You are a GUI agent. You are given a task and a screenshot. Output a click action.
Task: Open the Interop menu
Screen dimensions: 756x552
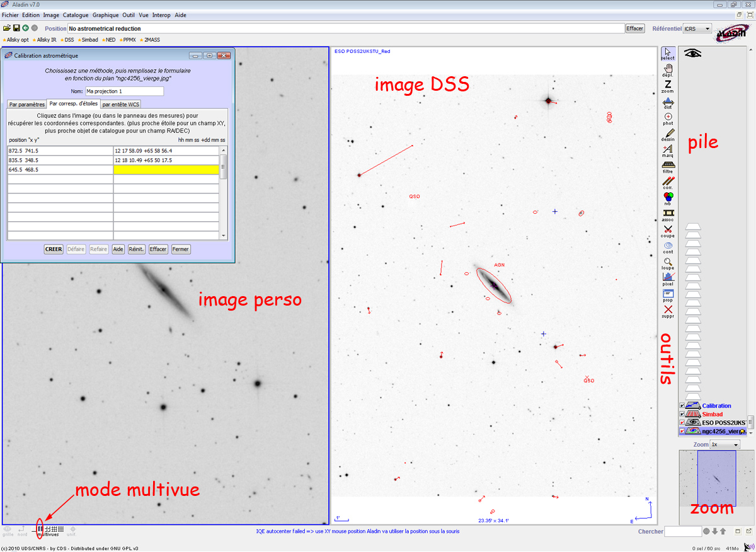(x=161, y=14)
